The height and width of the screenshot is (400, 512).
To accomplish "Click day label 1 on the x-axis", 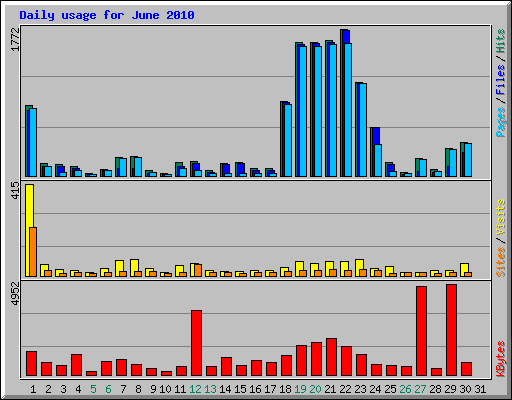I will coord(33,389).
